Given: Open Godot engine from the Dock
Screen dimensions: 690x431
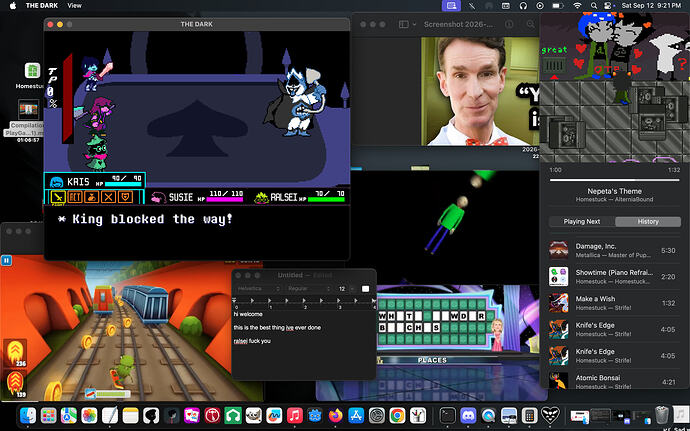Looking at the screenshot, I should [x=315, y=415].
